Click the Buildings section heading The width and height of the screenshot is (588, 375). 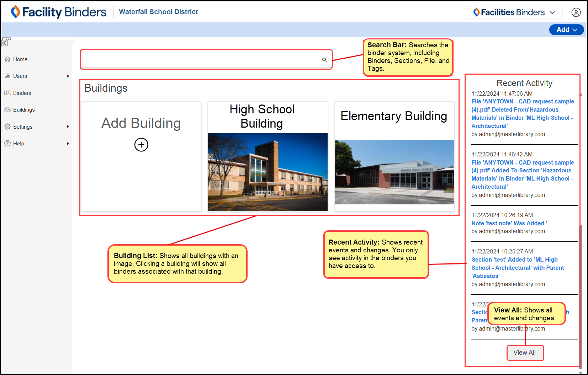(106, 88)
